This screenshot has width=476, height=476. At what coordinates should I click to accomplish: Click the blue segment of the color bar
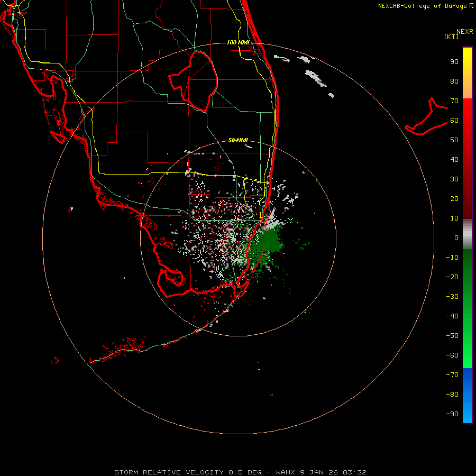coord(467,395)
